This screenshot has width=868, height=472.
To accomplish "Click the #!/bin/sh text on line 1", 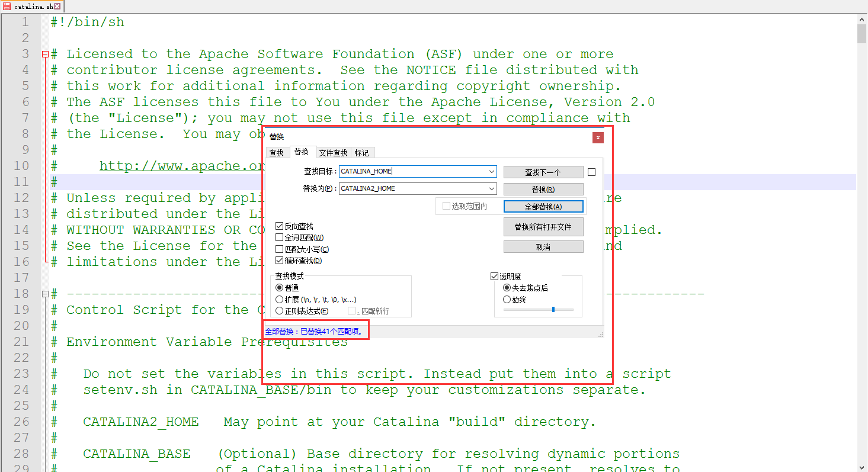I will click(88, 22).
